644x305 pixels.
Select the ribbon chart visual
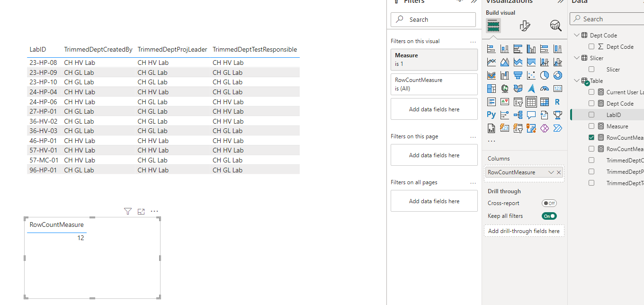click(x=491, y=75)
